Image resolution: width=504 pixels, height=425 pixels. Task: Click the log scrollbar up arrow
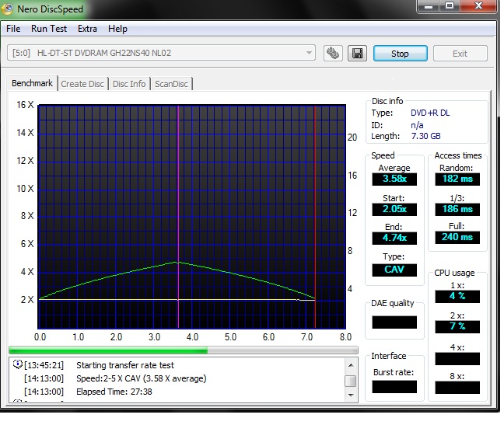tap(351, 365)
